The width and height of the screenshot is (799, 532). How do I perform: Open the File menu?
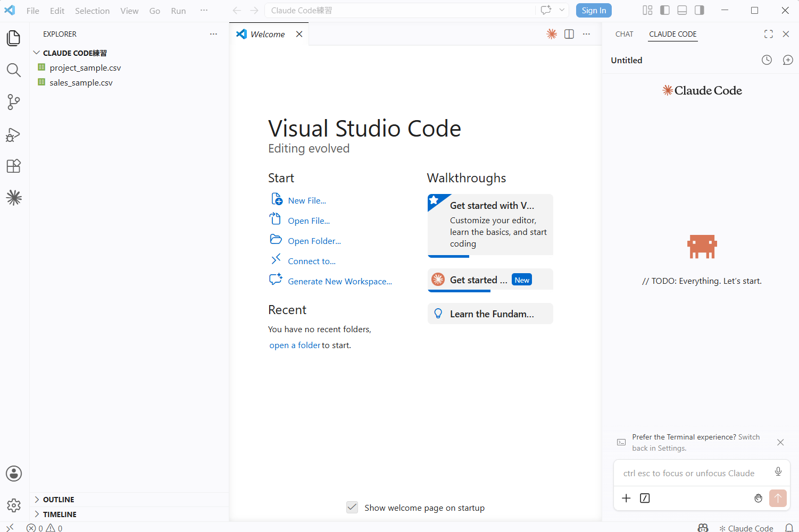click(33, 11)
